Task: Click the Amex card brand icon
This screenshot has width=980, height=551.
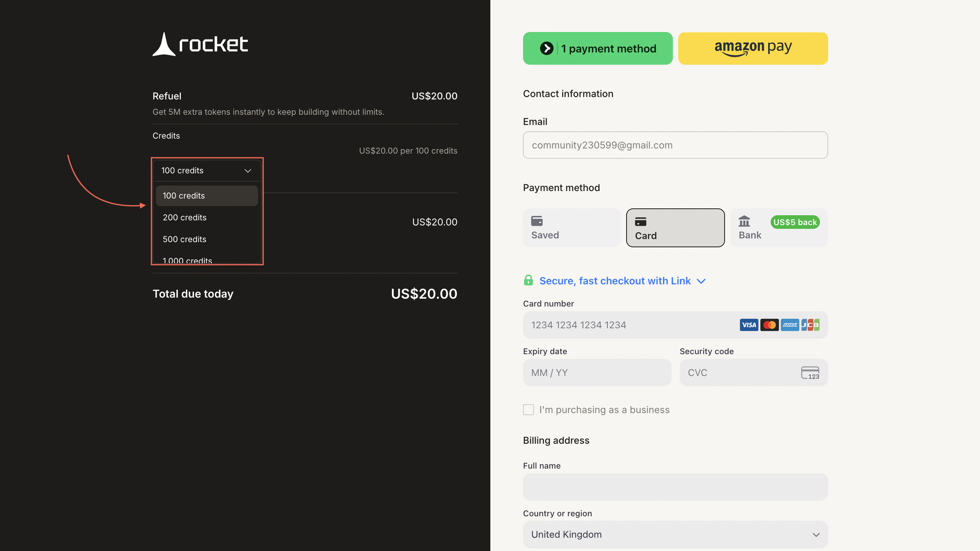Action: point(790,325)
